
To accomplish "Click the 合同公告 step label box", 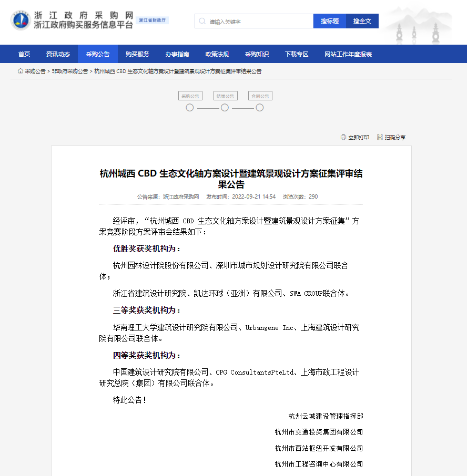I will [x=260, y=96].
